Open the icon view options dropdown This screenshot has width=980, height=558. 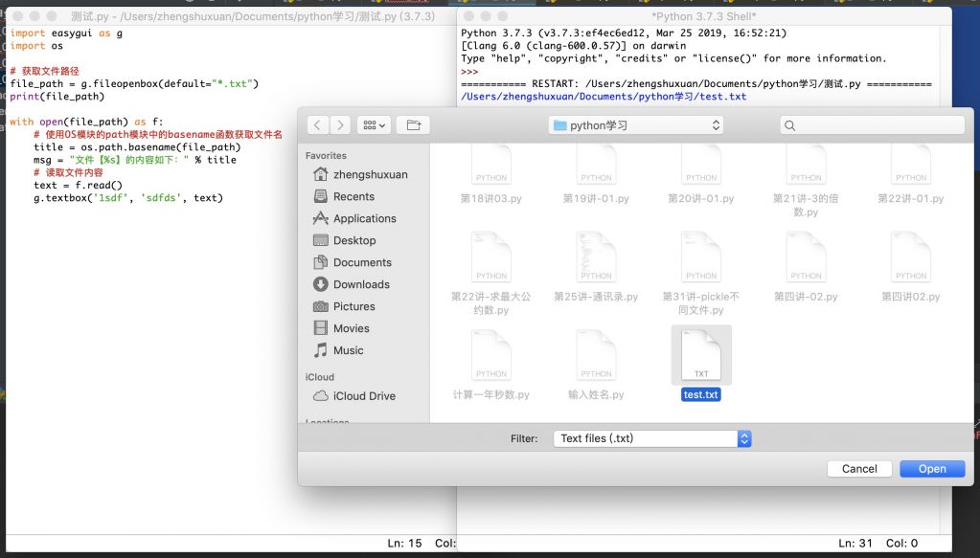pyautogui.click(x=374, y=125)
